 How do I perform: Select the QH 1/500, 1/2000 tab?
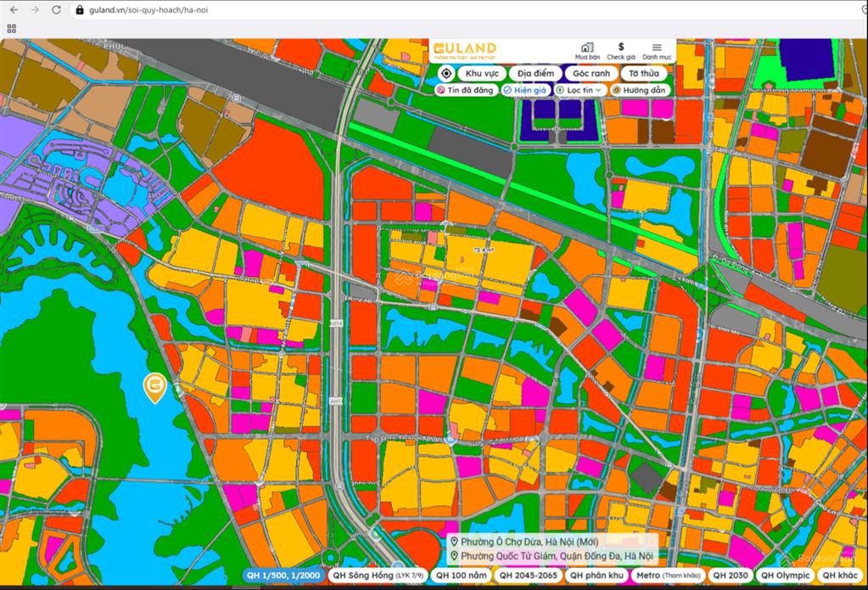tap(283, 575)
